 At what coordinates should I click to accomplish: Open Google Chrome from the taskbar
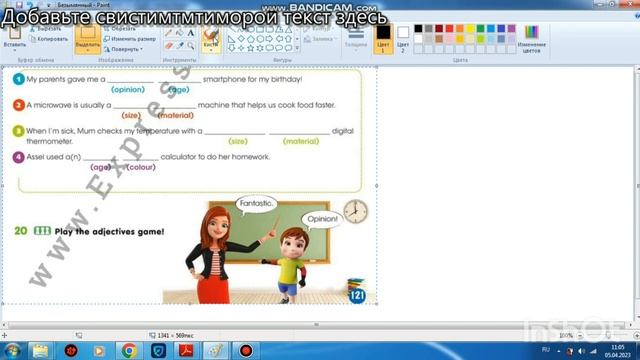pyautogui.click(x=129, y=351)
